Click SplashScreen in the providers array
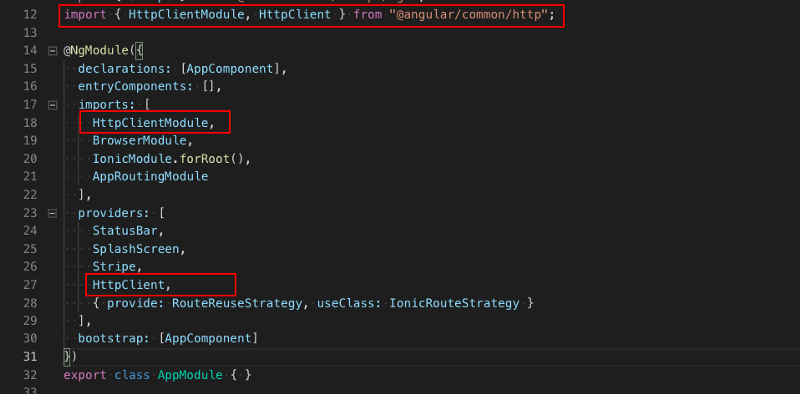Screen dimensions: 800x394 (x=136, y=249)
